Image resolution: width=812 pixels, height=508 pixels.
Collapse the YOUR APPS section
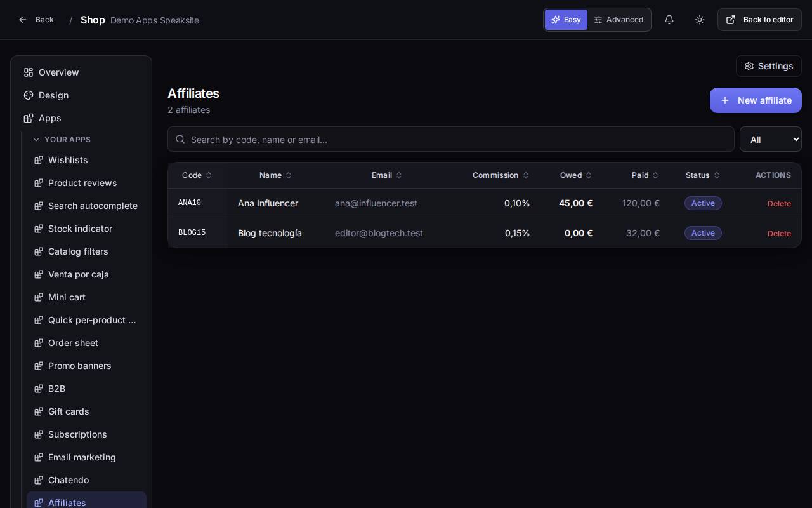[62, 140]
